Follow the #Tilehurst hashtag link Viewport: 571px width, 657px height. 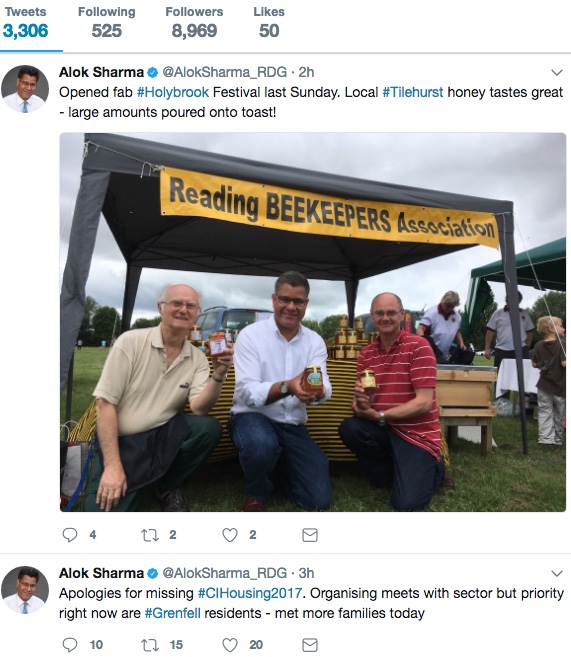point(413,92)
